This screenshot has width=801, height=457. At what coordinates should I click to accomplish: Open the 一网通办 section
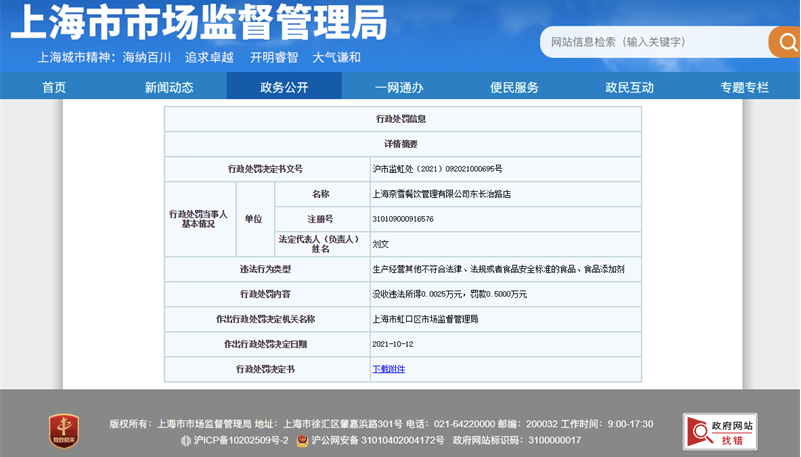(x=399, y=87)
